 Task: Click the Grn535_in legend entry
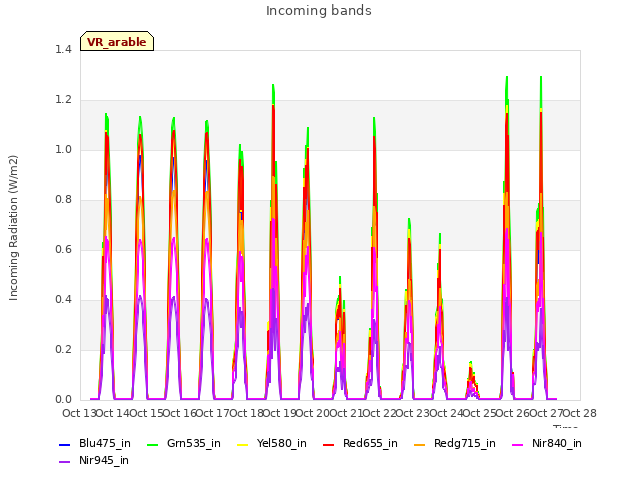pos(184,443)
